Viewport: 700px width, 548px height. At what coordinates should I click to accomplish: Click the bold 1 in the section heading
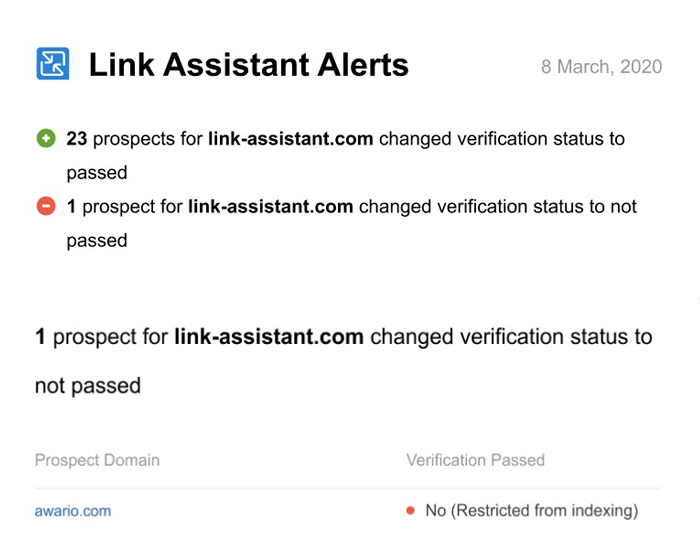(x=41, y=336)
